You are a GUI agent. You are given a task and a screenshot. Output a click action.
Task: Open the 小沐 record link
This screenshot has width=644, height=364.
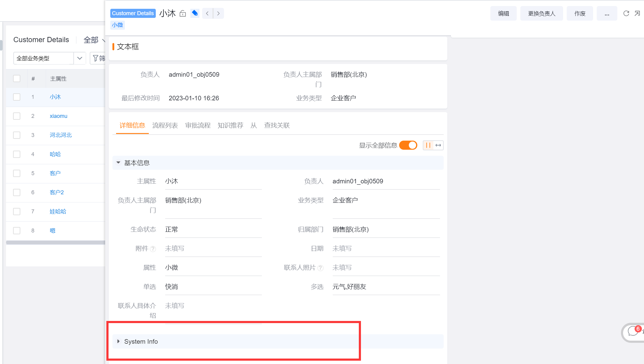(55, 97)
